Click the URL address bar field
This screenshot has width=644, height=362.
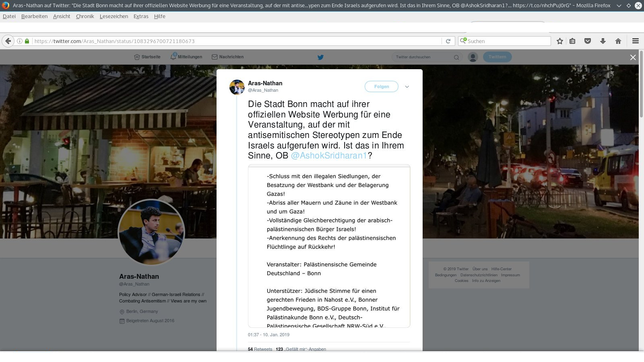tap(237, 41)
